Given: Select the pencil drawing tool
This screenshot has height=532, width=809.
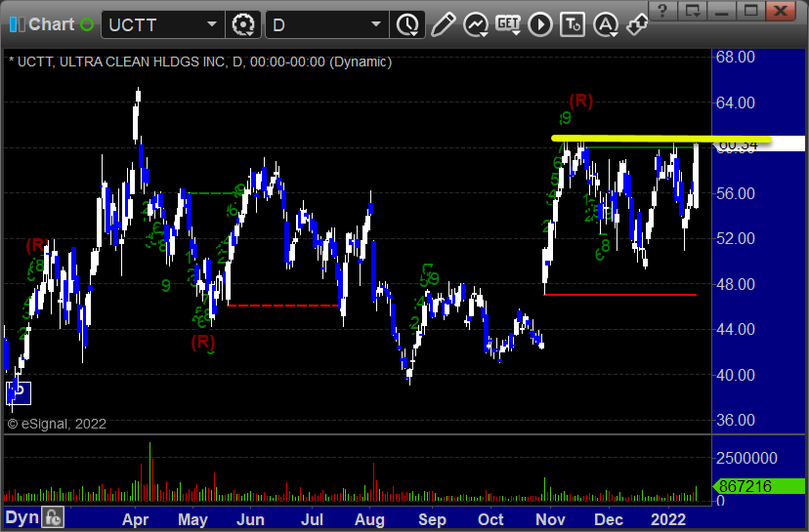Looking at the screenshot, I should 443,24.
